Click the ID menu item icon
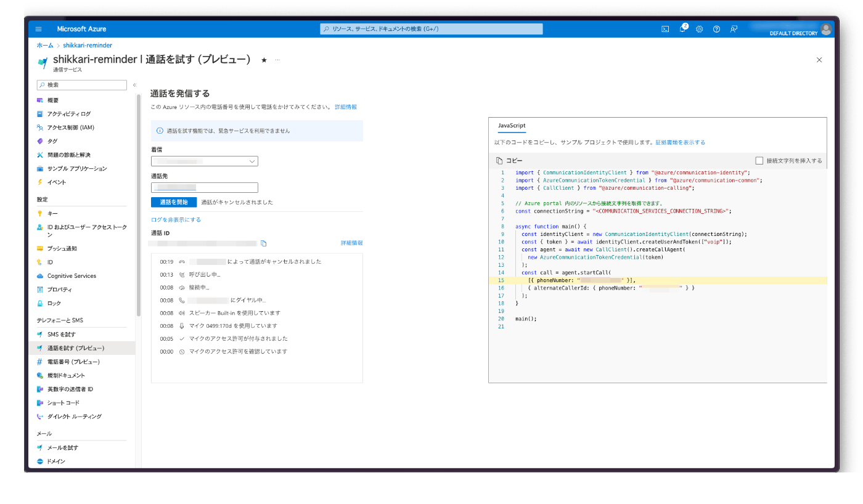863x504 pixels. (40, 262)
